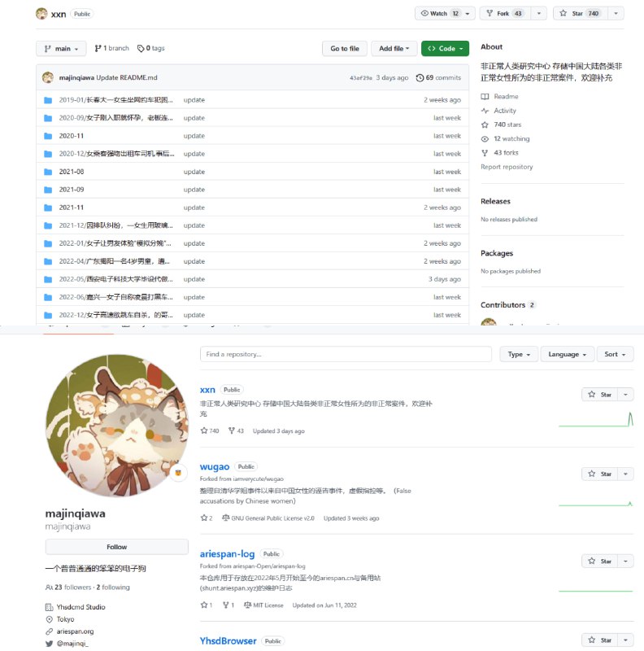Screen dimensions: 644x651
Task: View xxn stargazers 740 in list
Action: [x=210, y=431]
